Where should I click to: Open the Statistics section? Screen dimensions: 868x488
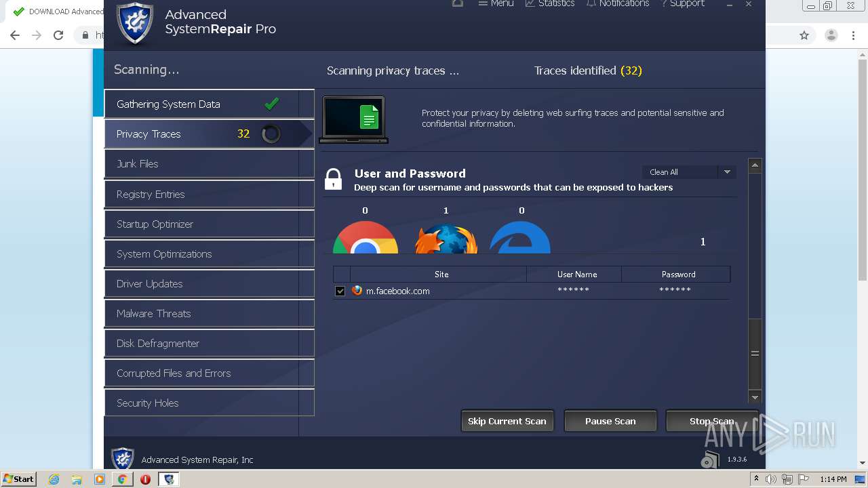[x=550, y=3]
